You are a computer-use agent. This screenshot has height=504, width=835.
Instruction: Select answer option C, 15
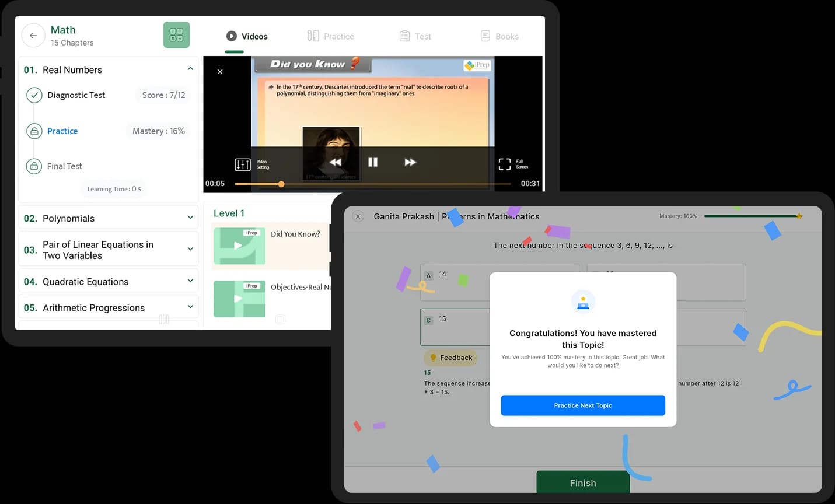coord(455,327)
